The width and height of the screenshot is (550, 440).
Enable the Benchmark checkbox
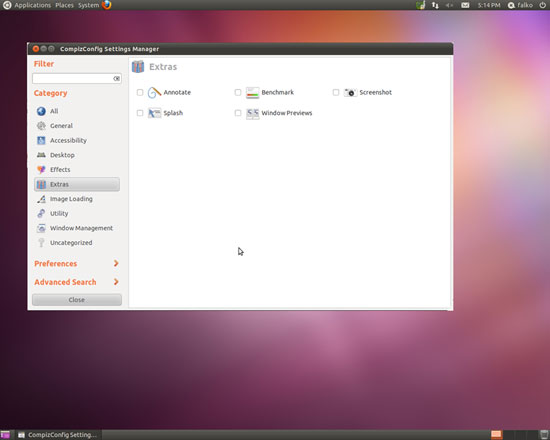[x=238, y=93]
